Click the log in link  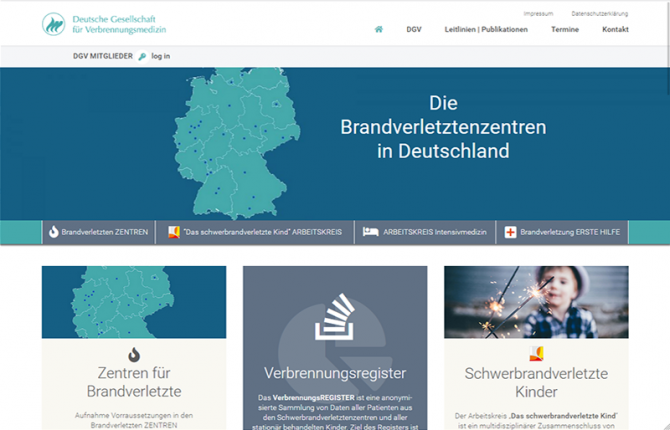(x=161, y=56)
